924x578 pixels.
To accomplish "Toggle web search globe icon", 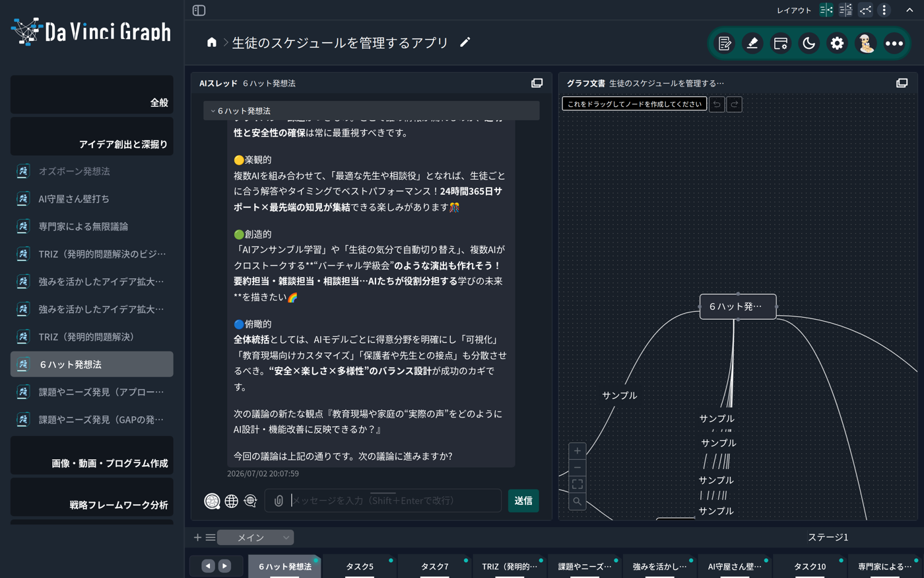I will (231, 501).
